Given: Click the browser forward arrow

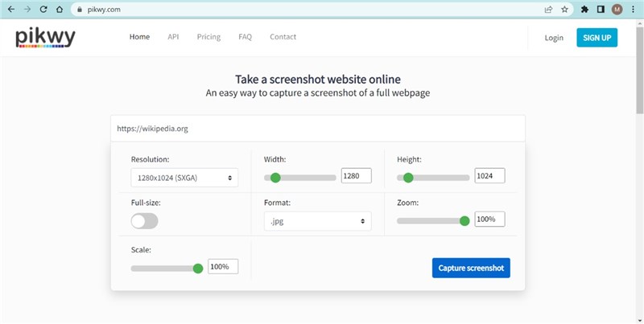Looking at the screenshot, I should tap(27, 9).
